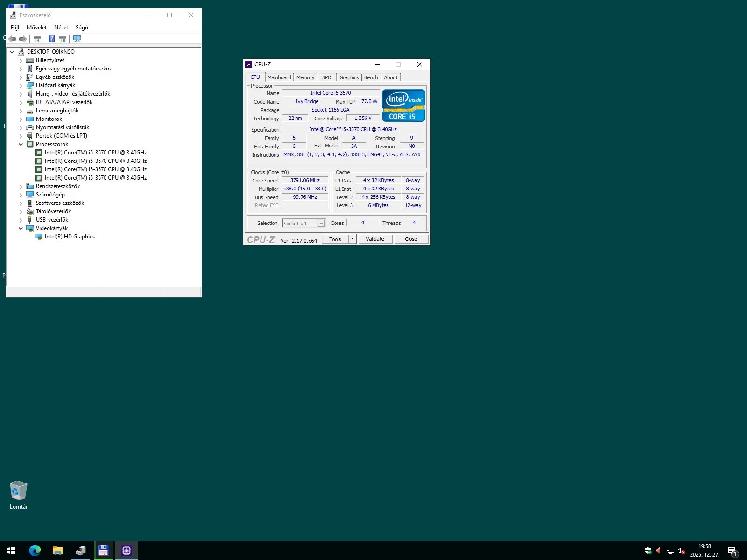This screenshot has width=747, height=560.
Task: Click the Close button in CPU-Z
Action: point(411,239)
